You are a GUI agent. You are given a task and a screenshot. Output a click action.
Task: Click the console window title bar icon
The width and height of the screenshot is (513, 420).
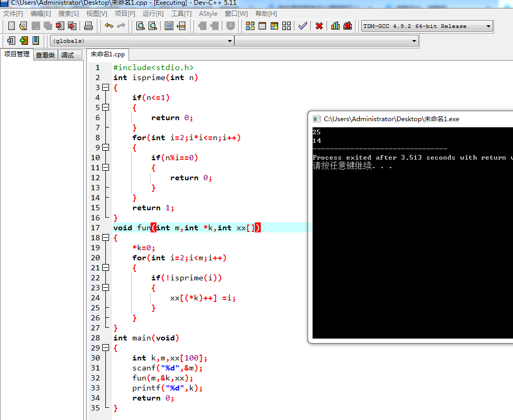point(317,119)
